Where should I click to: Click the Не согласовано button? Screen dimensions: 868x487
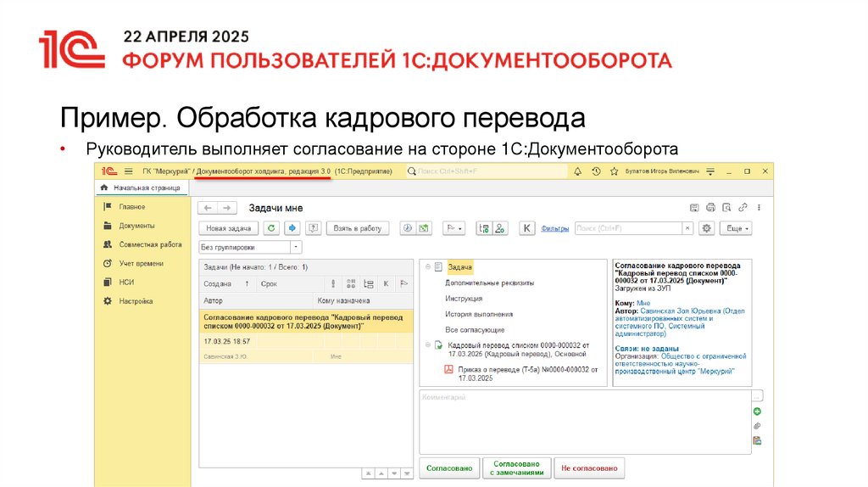pos(590,468)
